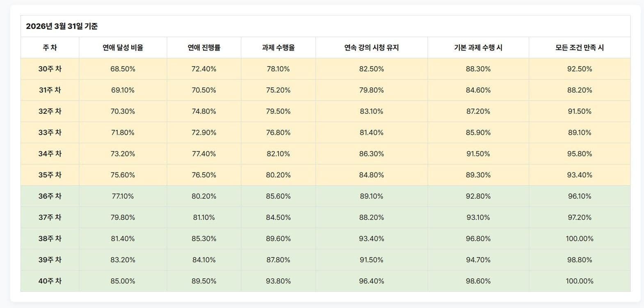The width and height of the screenshot is (644, 308).
Task: Click the 75.60% cell in 35주 차
Action: 123,175
